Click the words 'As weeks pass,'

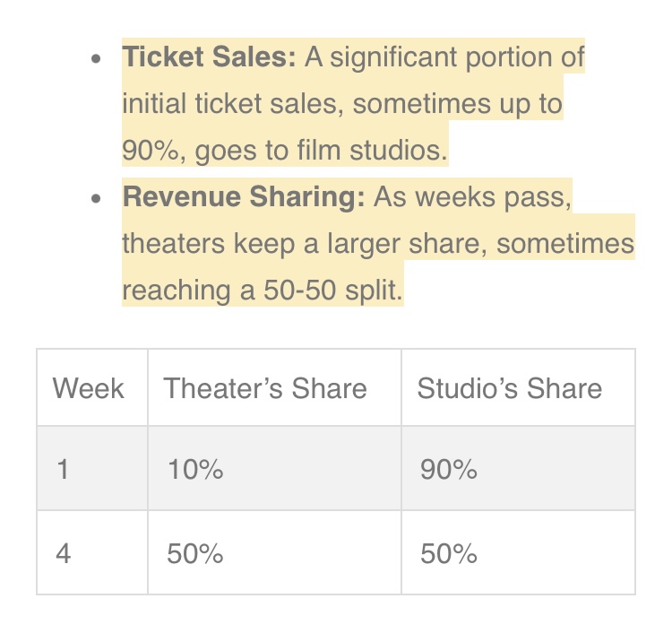pyautogui.click(x=472, y=196)
